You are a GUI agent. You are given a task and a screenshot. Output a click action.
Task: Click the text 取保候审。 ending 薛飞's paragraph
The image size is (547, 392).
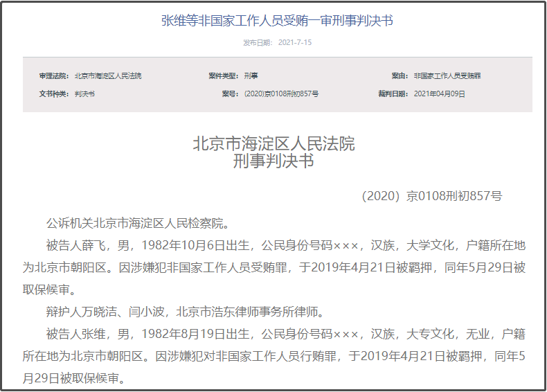click(x=49, y=289)
